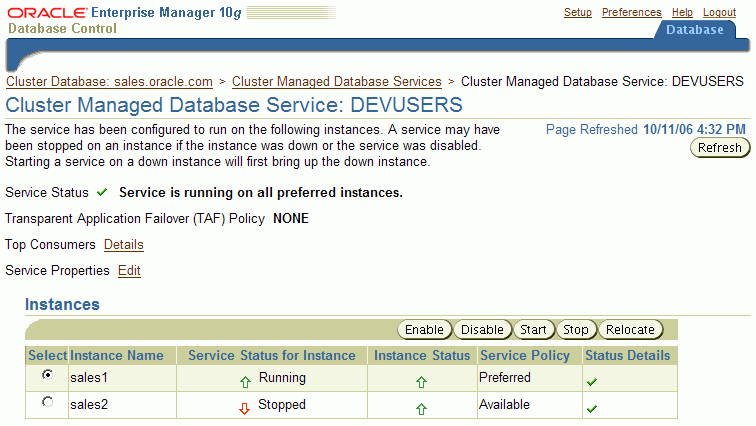This screenshot has height=426, width=756.
Task: Click the Enable button
Action: point(424,330)
